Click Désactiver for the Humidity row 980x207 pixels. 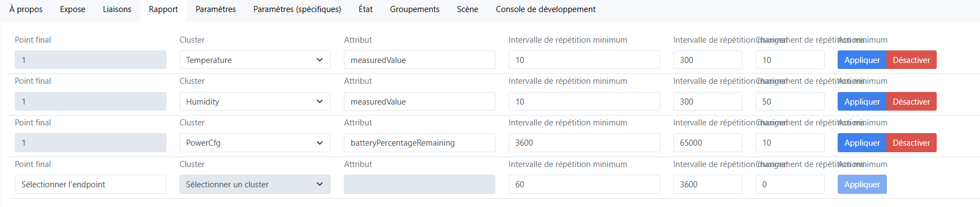[x=911, y=101]
